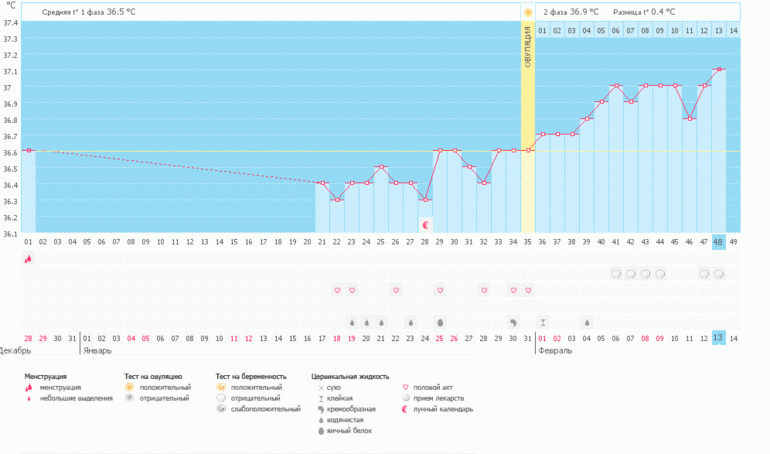Click the 37.4 value on temperature axis

coord(11,23)
